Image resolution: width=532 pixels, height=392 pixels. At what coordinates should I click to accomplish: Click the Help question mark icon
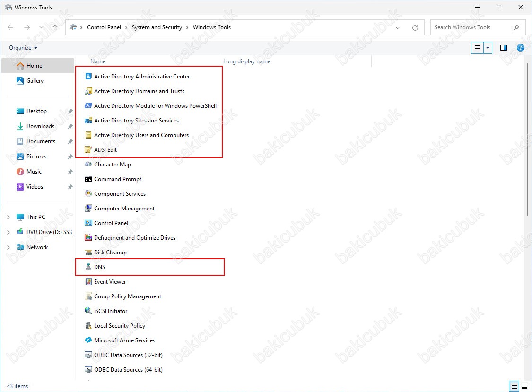521,48
